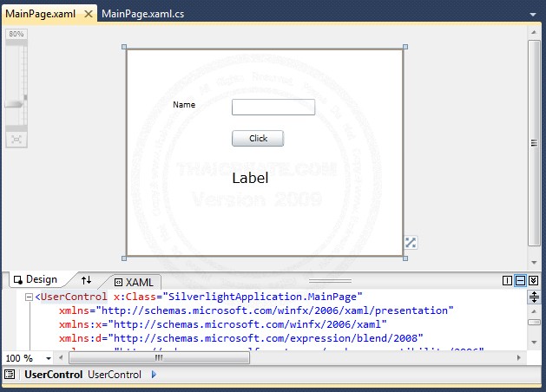Swap the Design and XAML panes
This screenshot has width=546, height=392.
click(86, 280)
